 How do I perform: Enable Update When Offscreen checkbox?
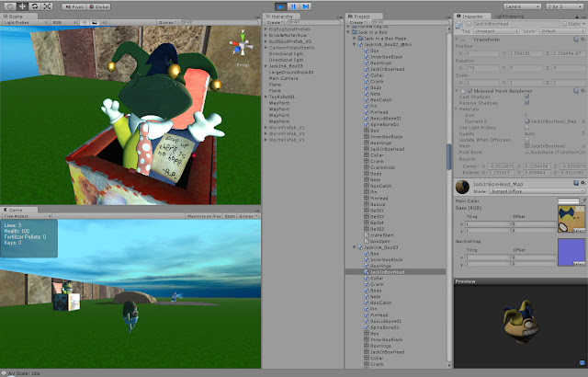[526, 140]
